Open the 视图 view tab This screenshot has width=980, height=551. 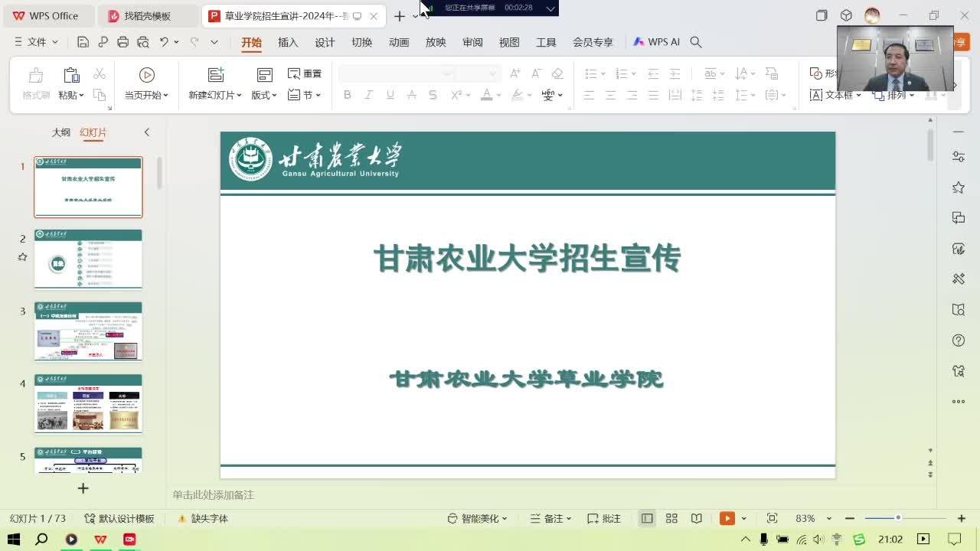tap(509, 42)
